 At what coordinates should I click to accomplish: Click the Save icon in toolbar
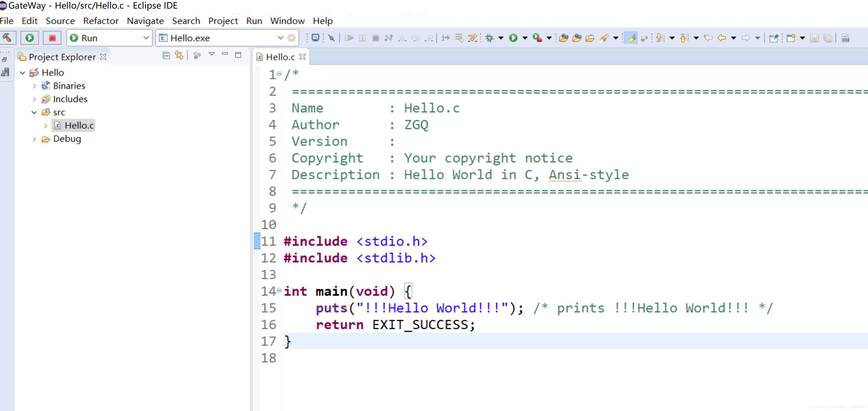(x=814, y=38)
